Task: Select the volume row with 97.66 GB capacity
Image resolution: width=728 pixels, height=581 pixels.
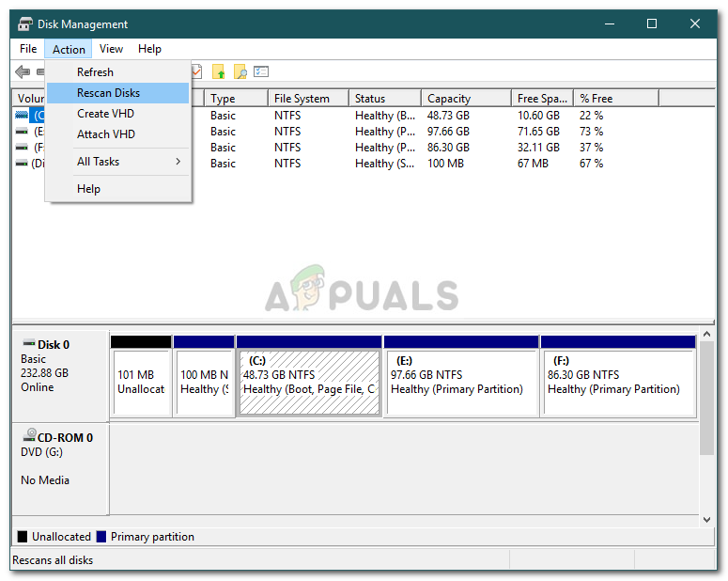Action: (364, 132)
